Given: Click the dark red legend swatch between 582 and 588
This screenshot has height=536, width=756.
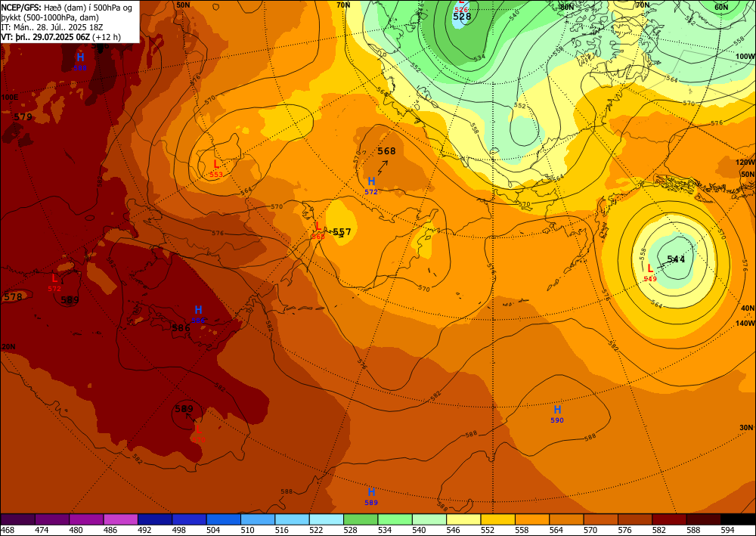Looking at the screenshot, I should point(669,519).
